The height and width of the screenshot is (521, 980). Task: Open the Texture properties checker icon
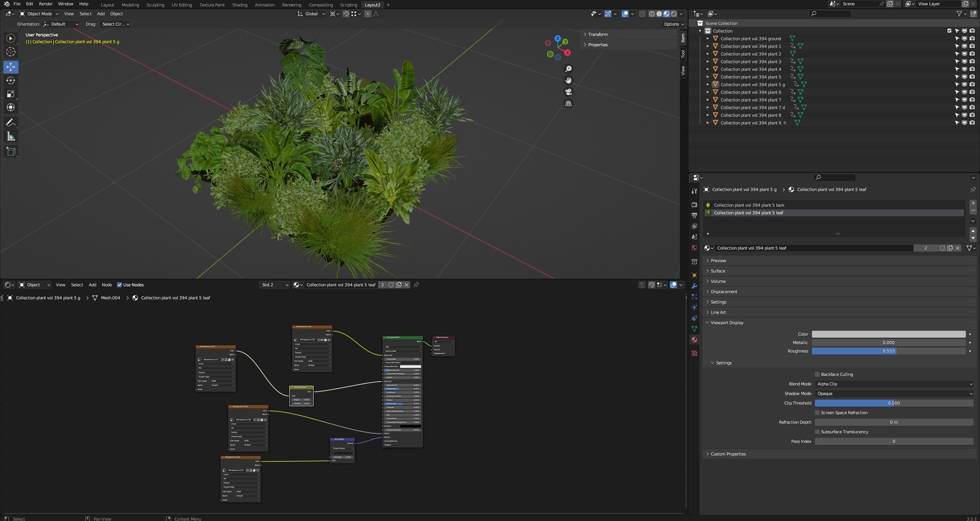pyautogui.click(x=694, y=353)
